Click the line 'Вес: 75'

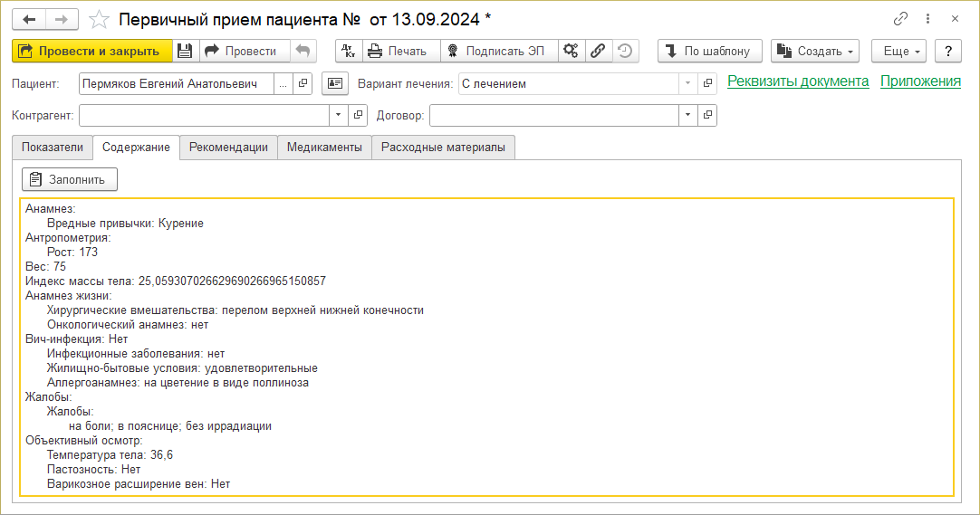[45, 267]
